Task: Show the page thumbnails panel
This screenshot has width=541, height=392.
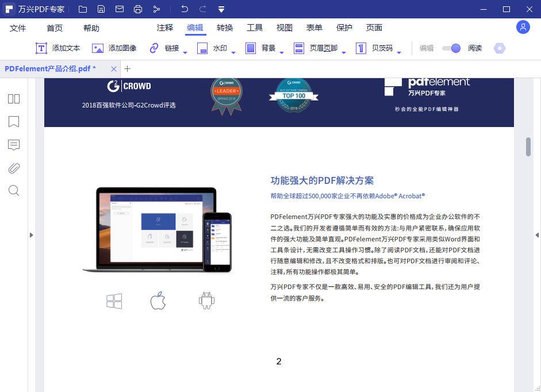Action: pyautogui.click(x=13, y=98)
